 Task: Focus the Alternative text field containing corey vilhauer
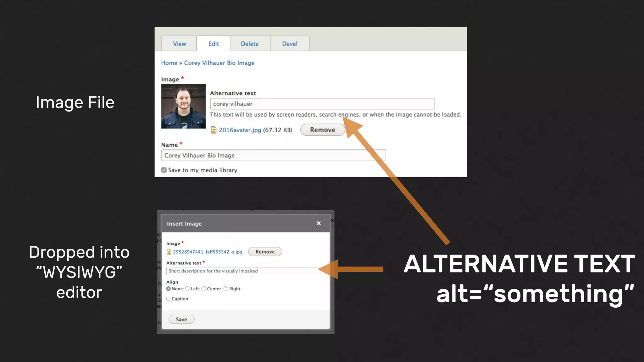[x=322, y=104]
